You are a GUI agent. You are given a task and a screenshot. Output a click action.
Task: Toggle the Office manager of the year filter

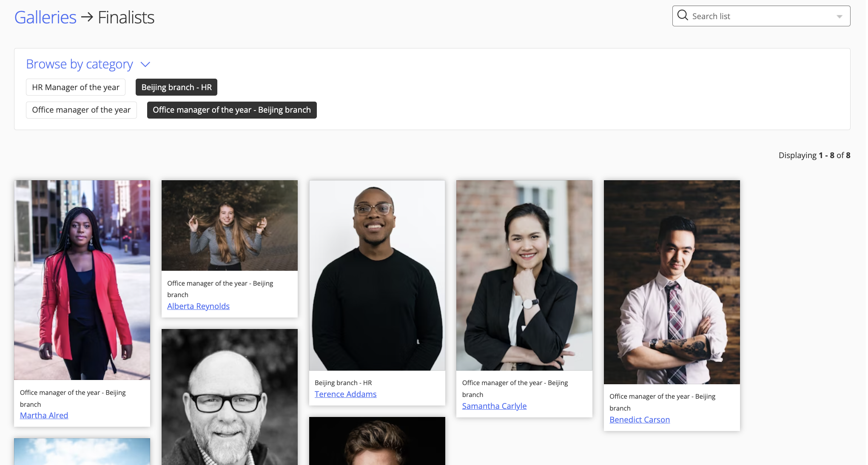81,110
